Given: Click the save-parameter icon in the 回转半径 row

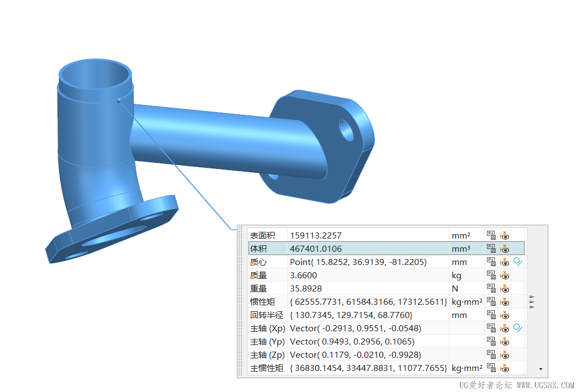Looking at the screenshot, I should (491, 315).
